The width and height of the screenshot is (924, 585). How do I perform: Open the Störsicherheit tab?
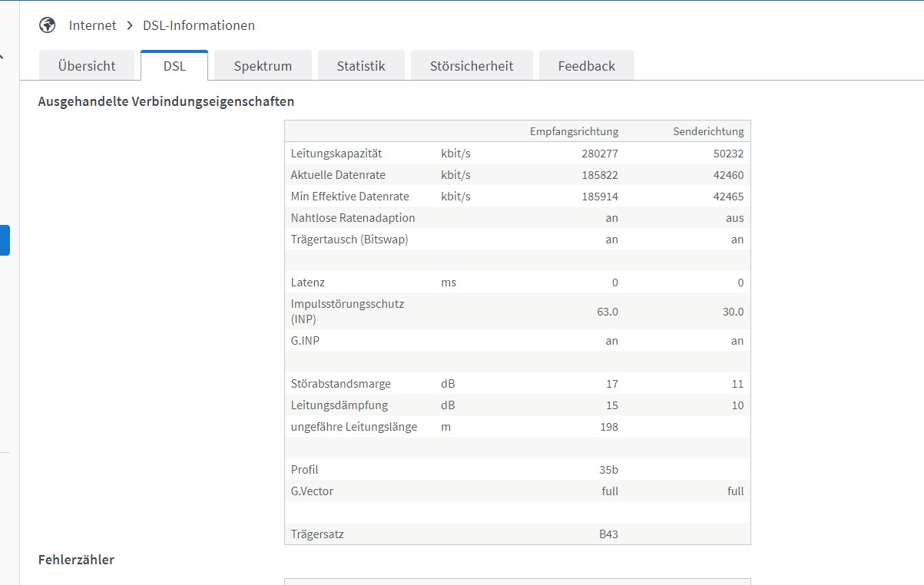tap(472, 66)
